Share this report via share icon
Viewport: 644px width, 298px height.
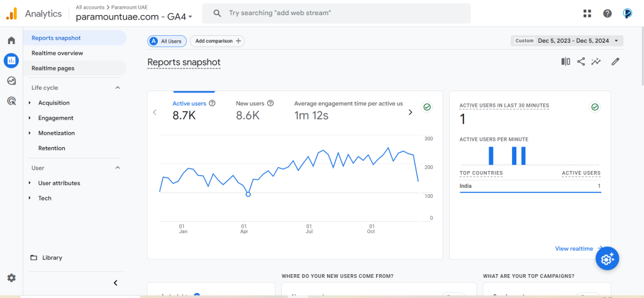(580, 62)
